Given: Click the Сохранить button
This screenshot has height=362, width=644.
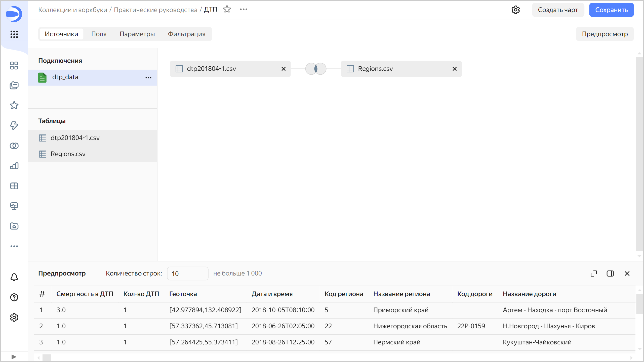Looking at the screenshot, I should [x=611, y=10].
